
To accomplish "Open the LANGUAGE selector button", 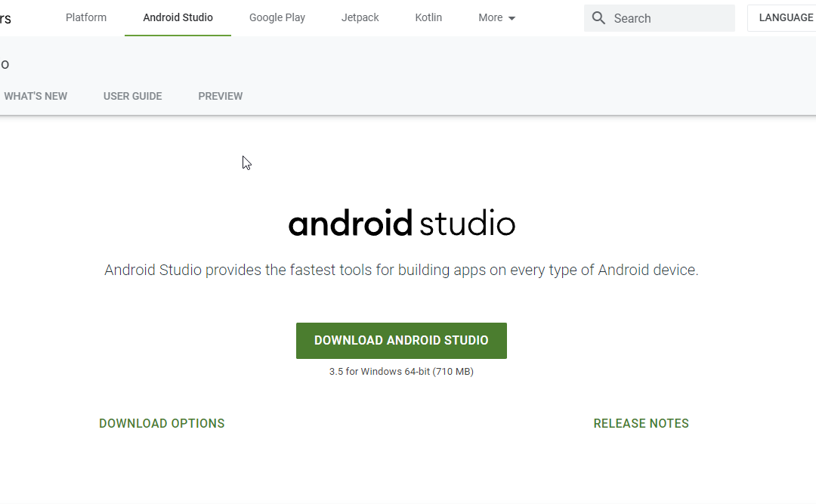I will point(782,17).
